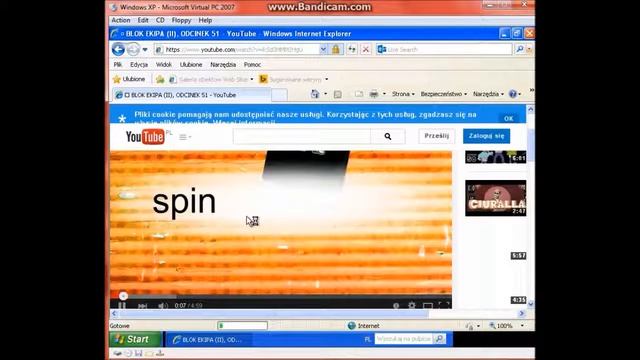The height and width of the screenshot is (360, 640).
Task: Click the IE forward arrow button
Action: 133,49
